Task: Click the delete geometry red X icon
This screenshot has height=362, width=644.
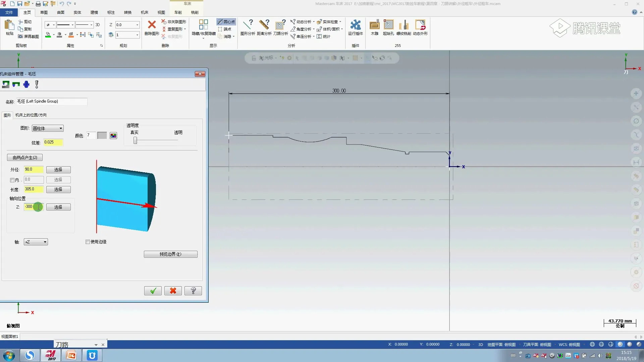Action: pyautogui.click(x=152, y=25)
